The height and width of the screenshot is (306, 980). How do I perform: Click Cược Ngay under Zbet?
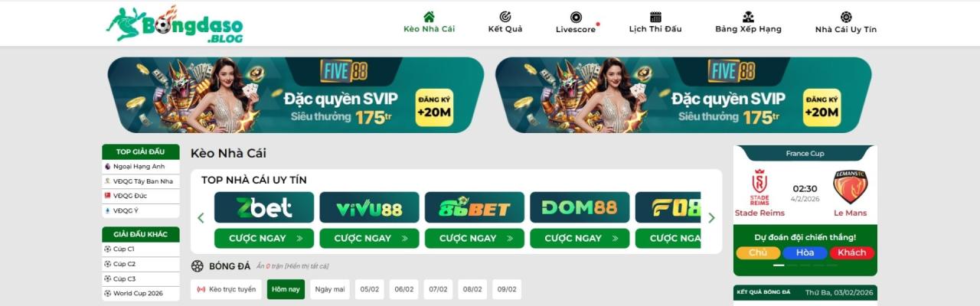[264, 238]
